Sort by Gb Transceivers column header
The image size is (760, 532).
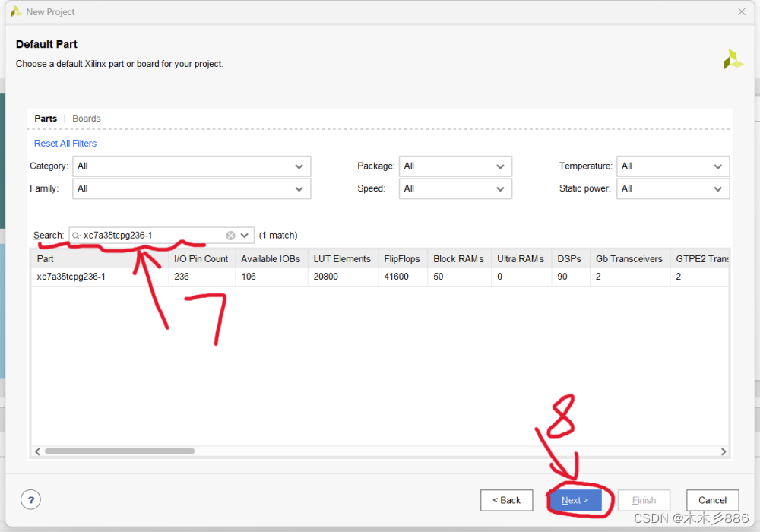coord(629,258)
